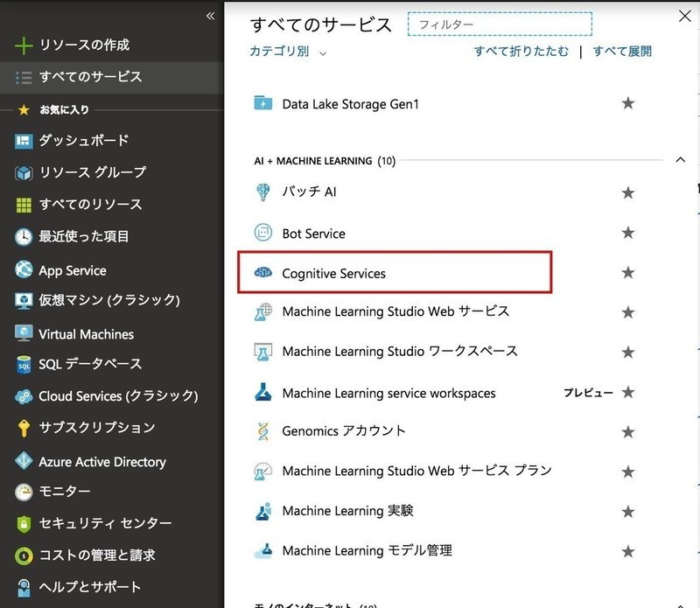700x608 pixels.
Task: Click the Genomics アカウント DNA icon
Action: tap(263, 431)
